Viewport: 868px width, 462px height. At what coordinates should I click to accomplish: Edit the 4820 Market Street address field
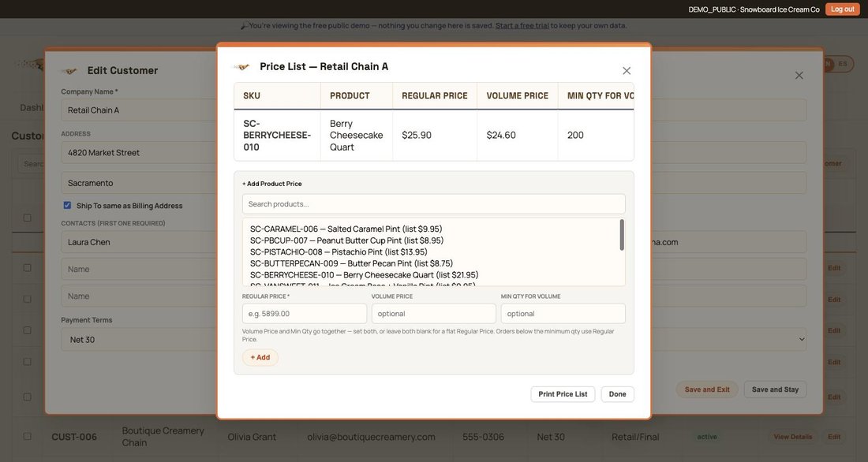[x=138, y=153]
